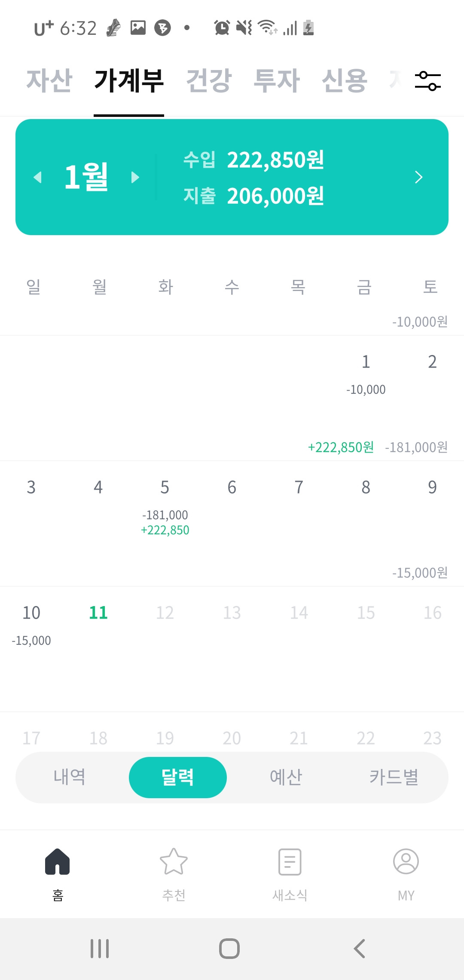Select the 달력 calendar view
The width and height of the screenshot is (464, 980).
[178, 777]
